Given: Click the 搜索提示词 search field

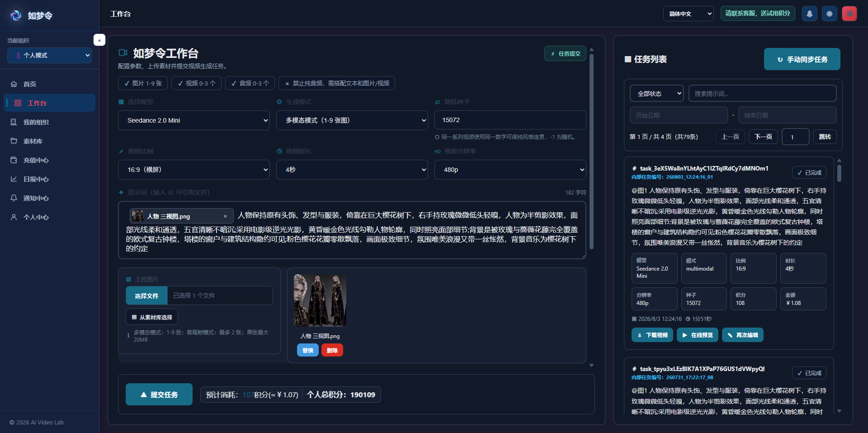Looking at the screenshot, I should 763,94.
